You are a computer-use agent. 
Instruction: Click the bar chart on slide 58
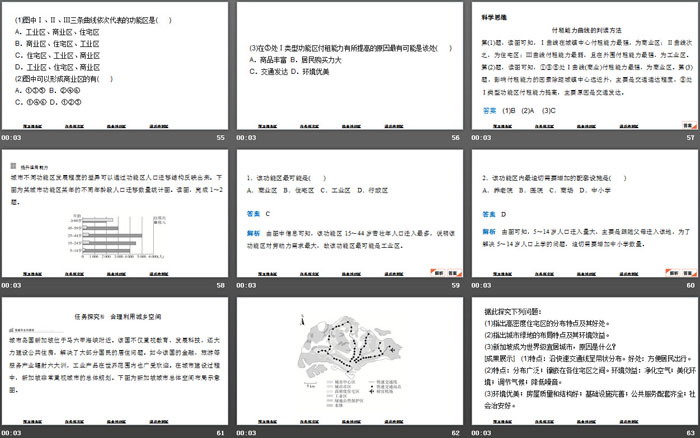click(x=118, y=237)
